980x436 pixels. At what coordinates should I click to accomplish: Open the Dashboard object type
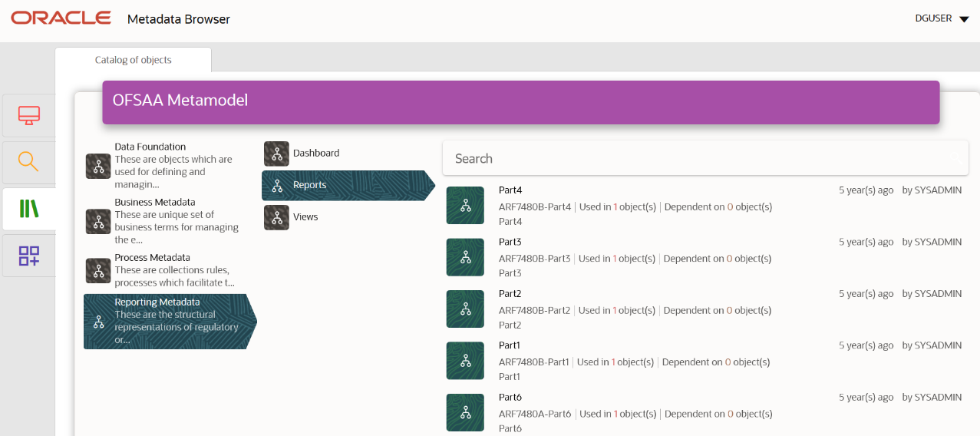(x=316, y=154)
